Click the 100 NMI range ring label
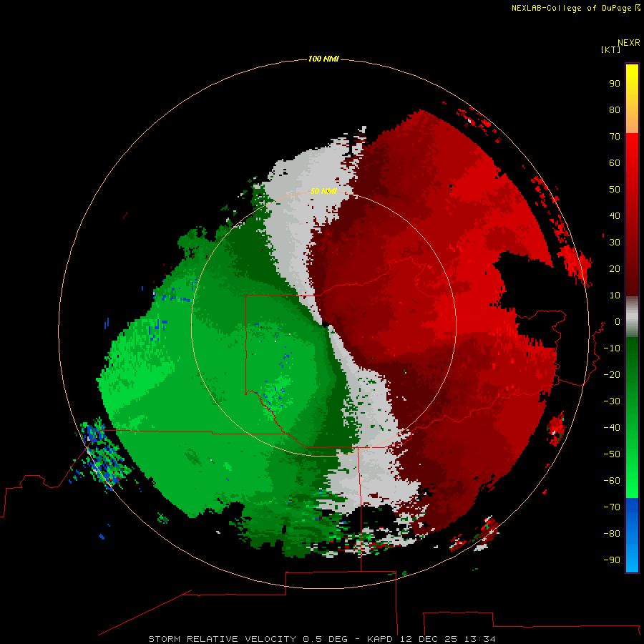The height and width of the screenshot is (644, 644). tap(323, 59)
